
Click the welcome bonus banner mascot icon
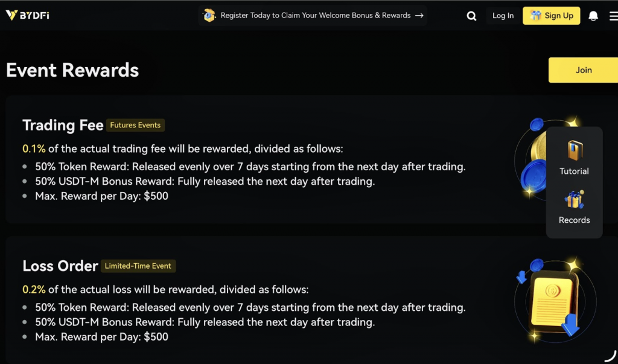(x=209, y=16)
